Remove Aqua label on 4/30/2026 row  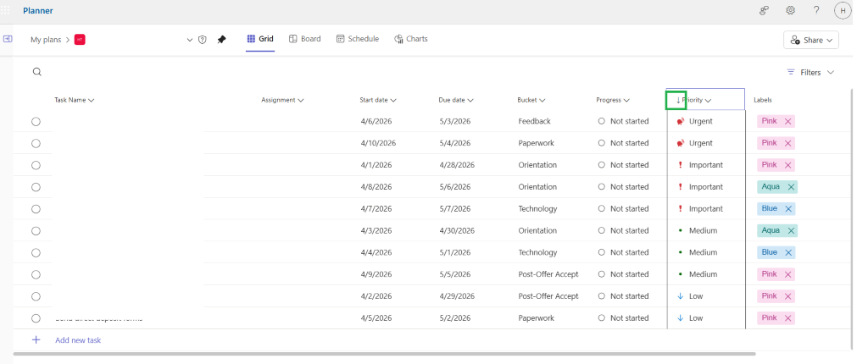tap(791, 231)
